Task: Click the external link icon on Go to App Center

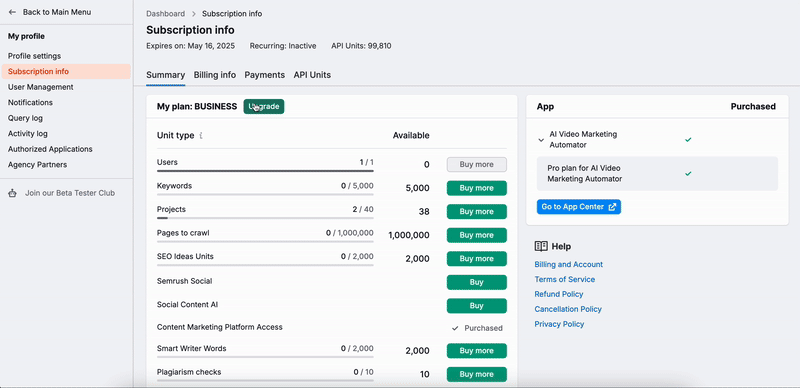Action: point(612,207)
